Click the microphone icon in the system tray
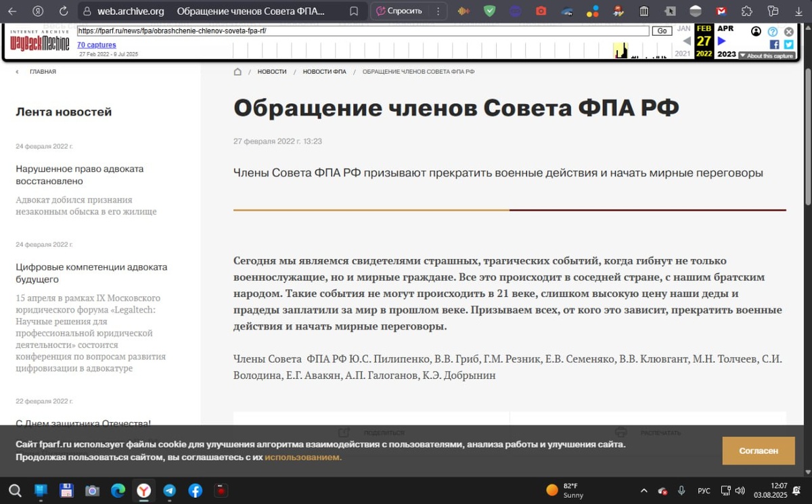Image resolution: width=812 pixels, height=504 pixels. click(x=681, y=490)
